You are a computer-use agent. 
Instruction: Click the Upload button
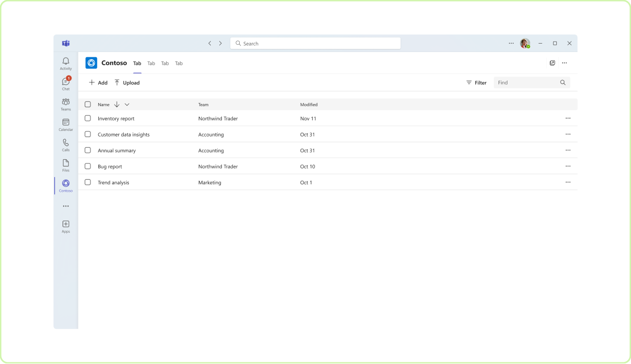click(127, 82)
